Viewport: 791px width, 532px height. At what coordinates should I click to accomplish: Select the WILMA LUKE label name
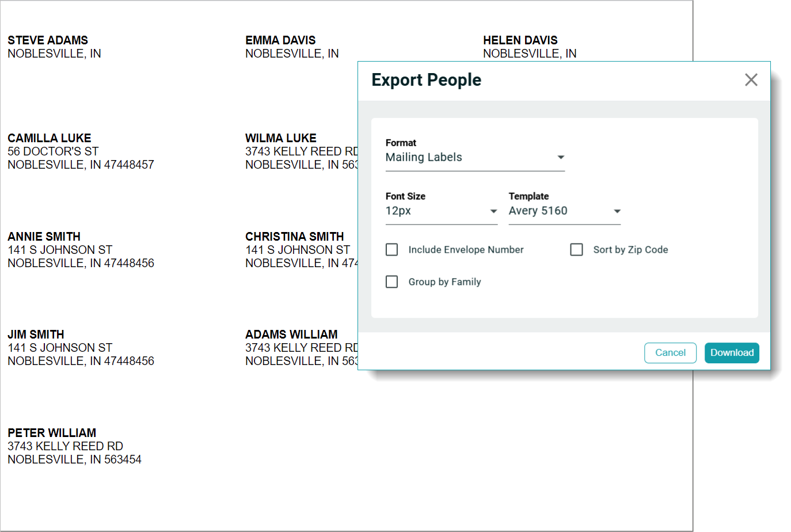pyautogui.click(x=281, y=138)
